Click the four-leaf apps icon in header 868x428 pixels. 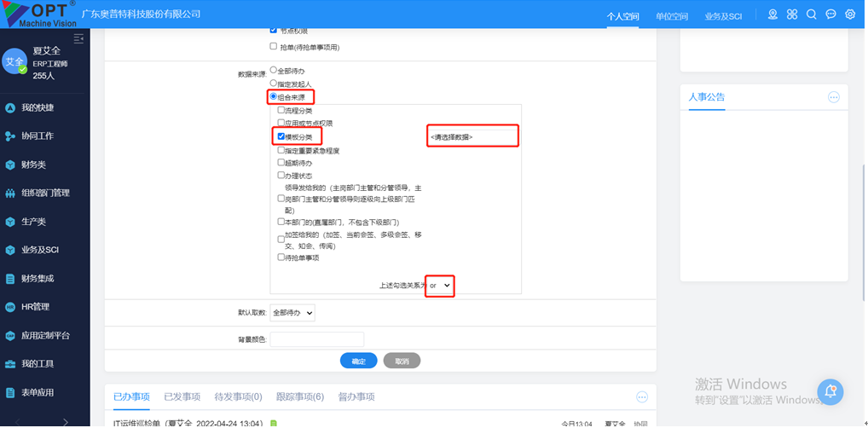(792, 14)
